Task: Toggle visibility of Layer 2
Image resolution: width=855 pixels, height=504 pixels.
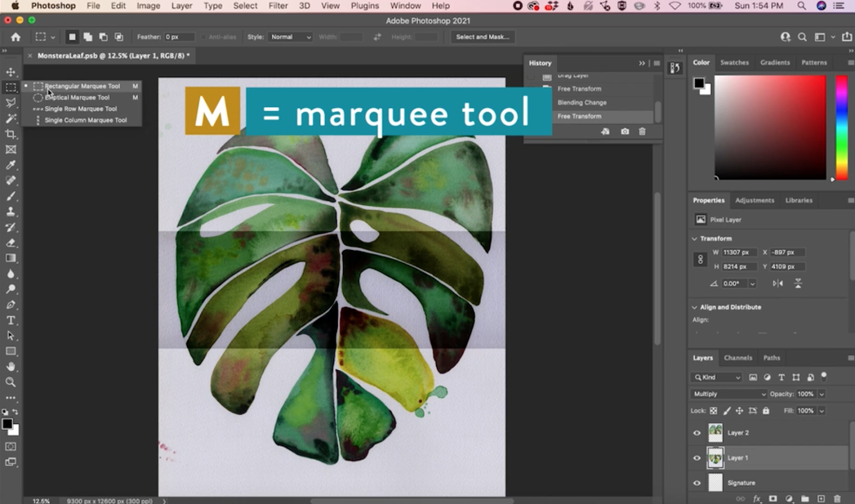Action: point(697,433)
